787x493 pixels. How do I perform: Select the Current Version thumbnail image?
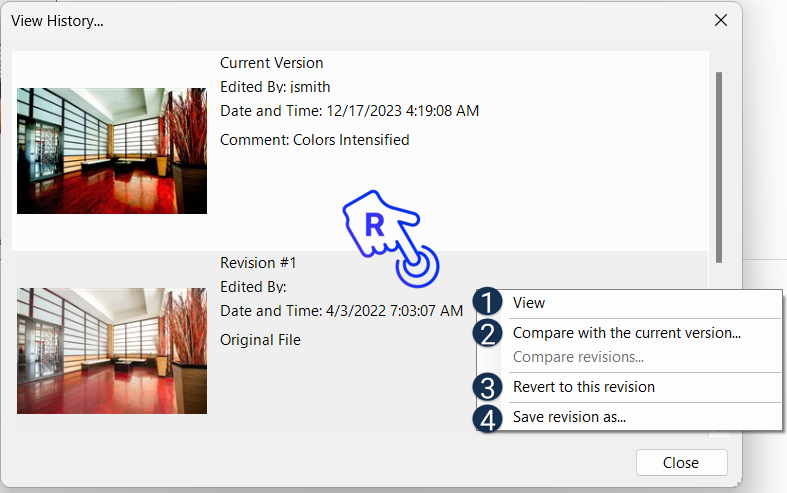tap(112, 150)
